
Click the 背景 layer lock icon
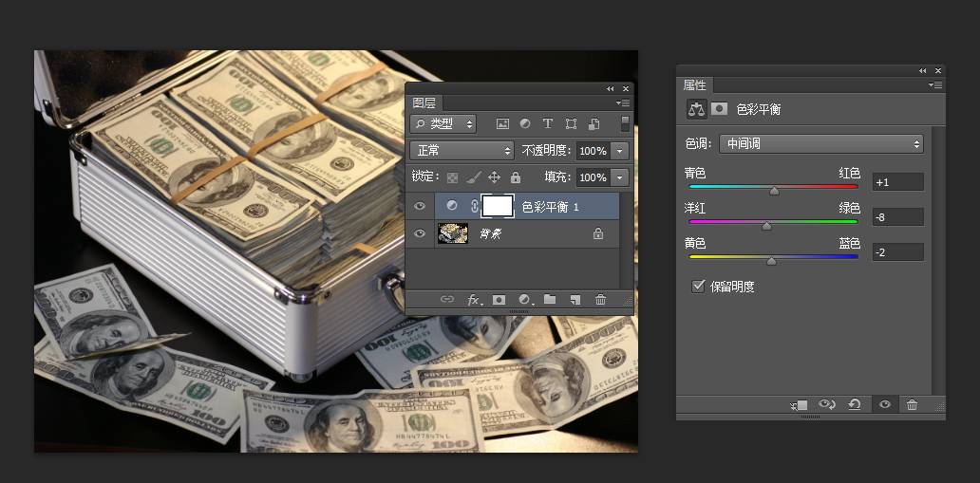[x=598, y=234]
